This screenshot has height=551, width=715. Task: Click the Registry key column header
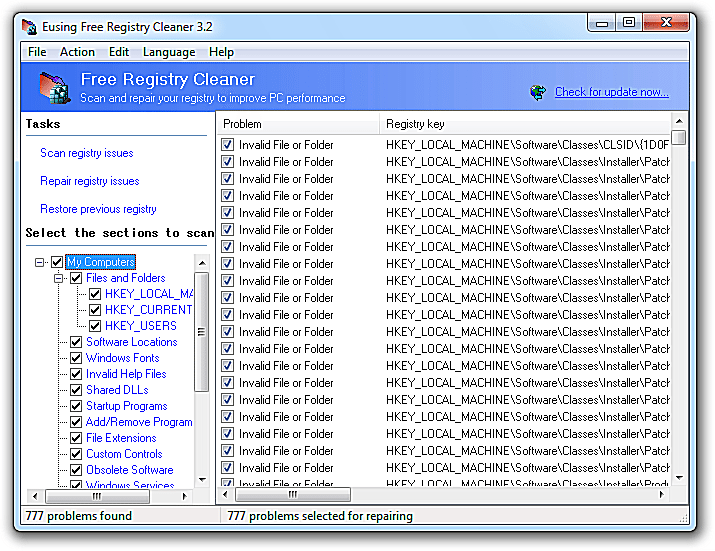click(x=524, y=124)
